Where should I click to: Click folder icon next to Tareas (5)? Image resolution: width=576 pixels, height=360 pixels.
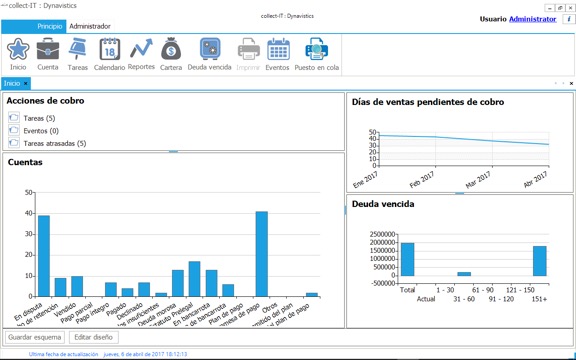[14, 118]
